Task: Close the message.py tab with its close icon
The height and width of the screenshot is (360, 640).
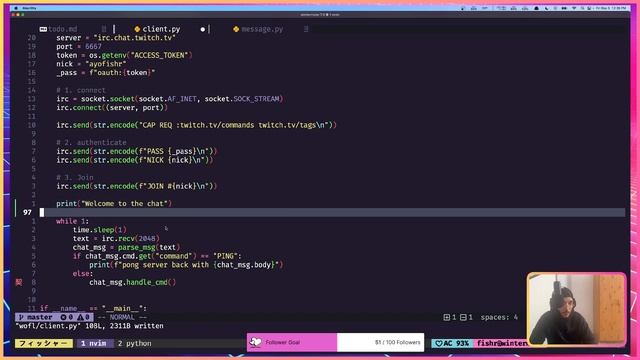Action: pos(306,29)
